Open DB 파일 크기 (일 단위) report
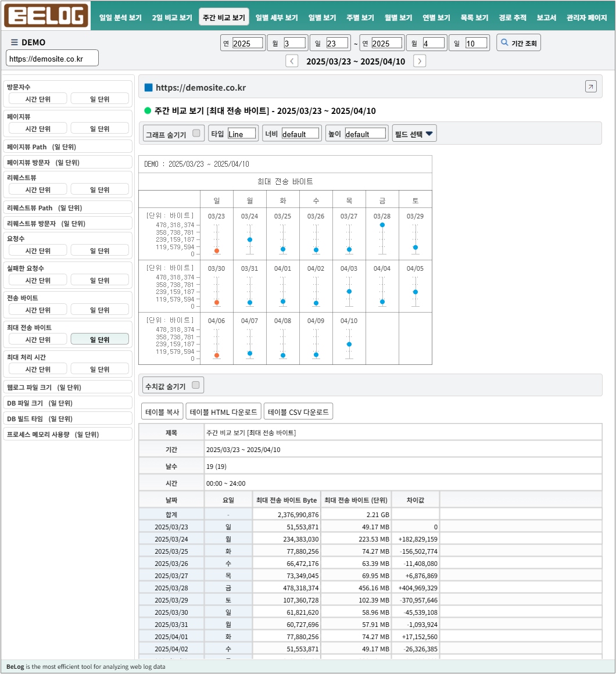The width and height of the screenshot is (616, 674). 67,403
